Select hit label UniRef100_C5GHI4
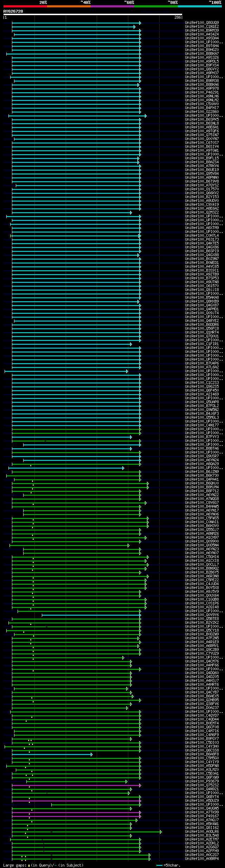The width and height of the screenshot is (225, 868). 202,557
